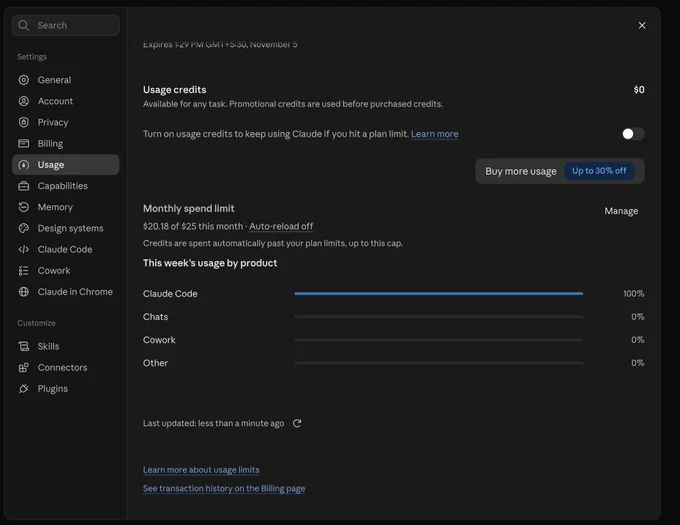The image size is (680, 525).
Task: Click the Monthly spend limit heading
Action: (189, 209)
